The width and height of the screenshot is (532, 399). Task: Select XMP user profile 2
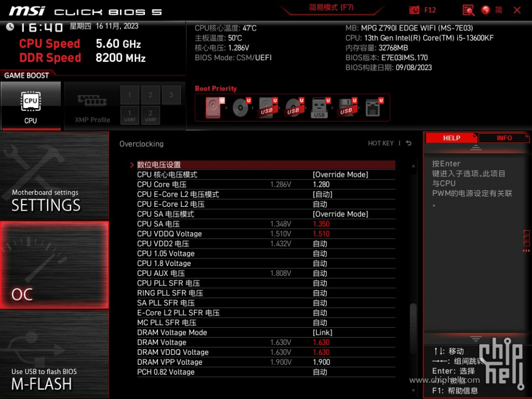click(x=150, y=116)
